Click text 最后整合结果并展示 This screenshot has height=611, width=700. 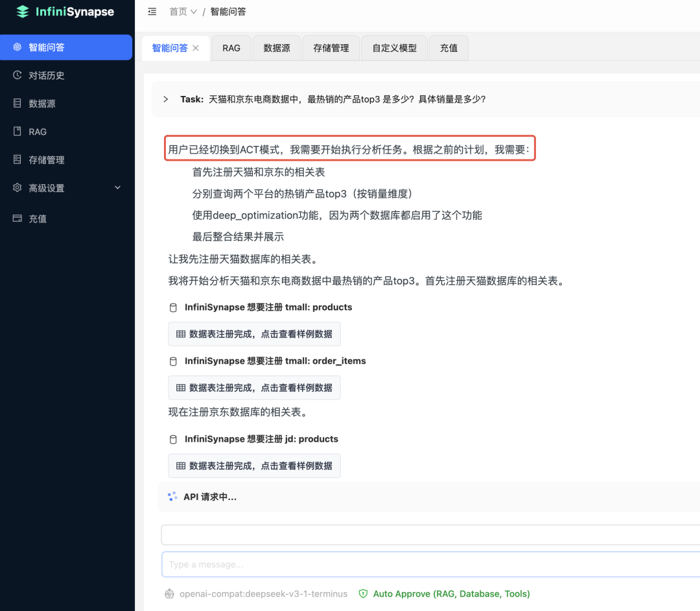pos(238,237)
